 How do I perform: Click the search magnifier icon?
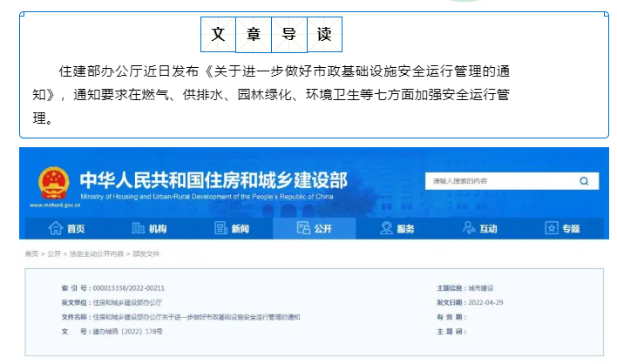584,181
